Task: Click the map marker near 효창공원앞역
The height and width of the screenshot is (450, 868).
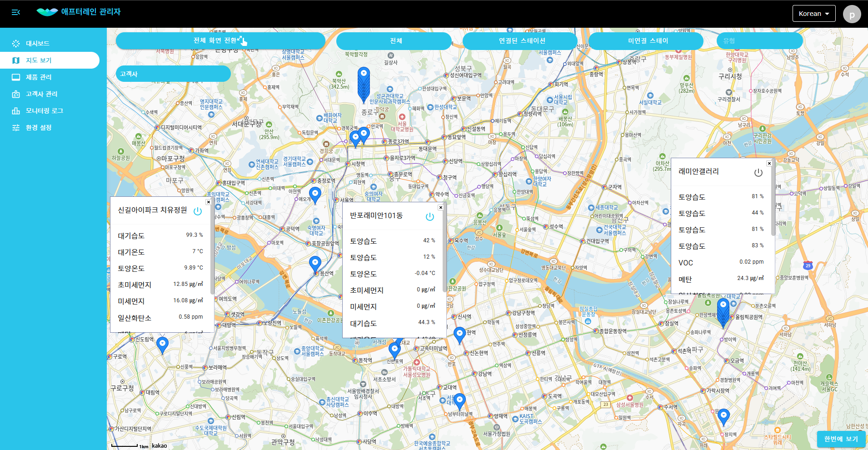Action: coord(315,195)
